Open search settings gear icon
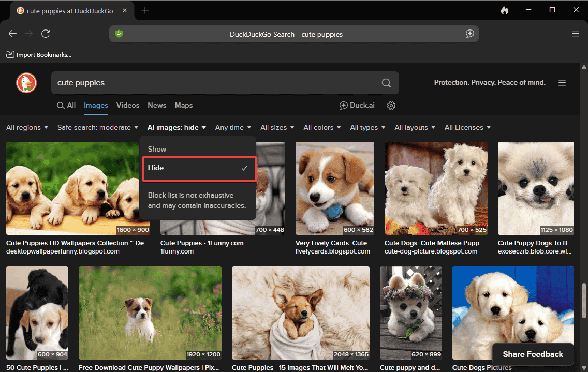The height and width of the screenshot is (372, 588). pyautogui.click(x=391, y=106)
